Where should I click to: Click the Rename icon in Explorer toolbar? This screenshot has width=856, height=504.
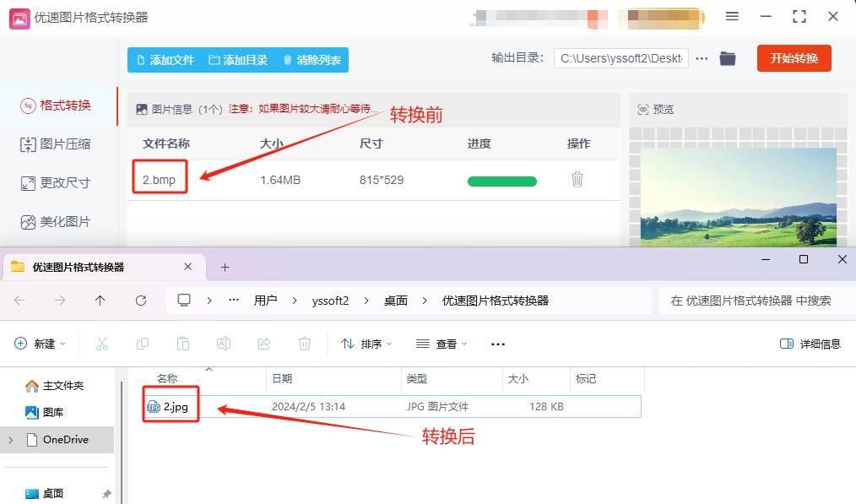224,344
